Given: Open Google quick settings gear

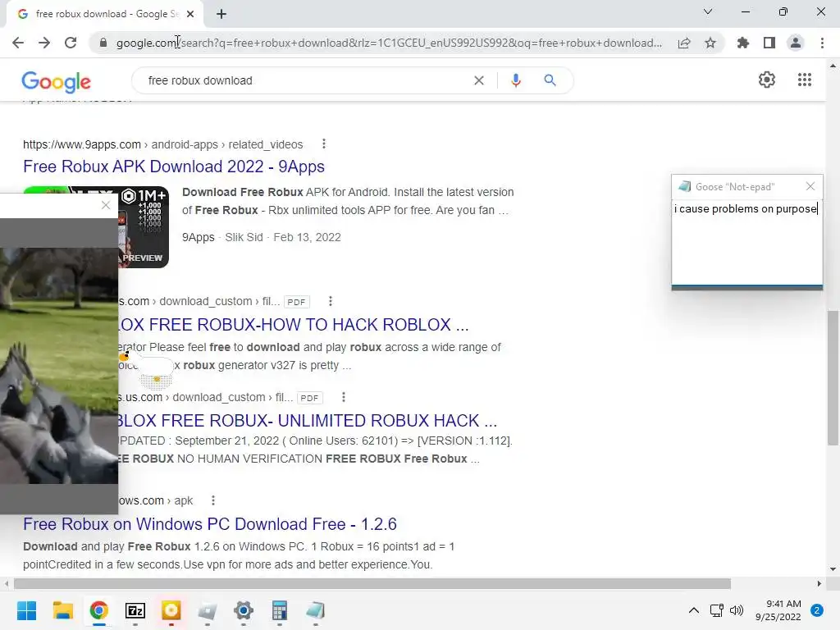Looking at the screenshot, I should click(x=767, y=80).
